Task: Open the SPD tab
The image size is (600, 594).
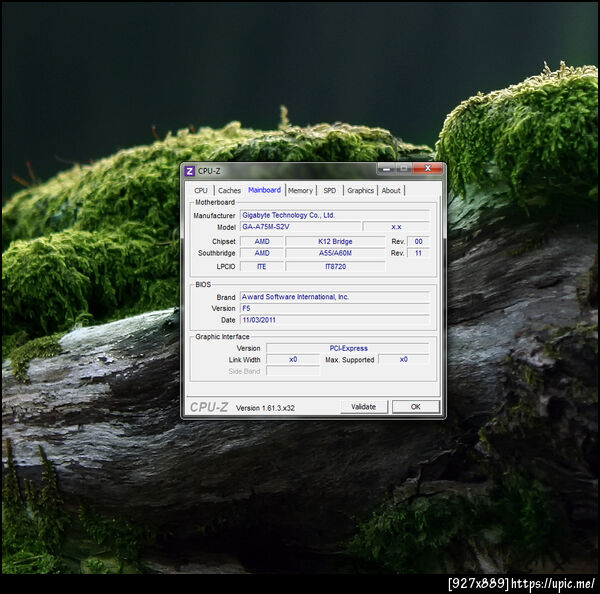Action: pyautogui.click(x=329, y=190)
